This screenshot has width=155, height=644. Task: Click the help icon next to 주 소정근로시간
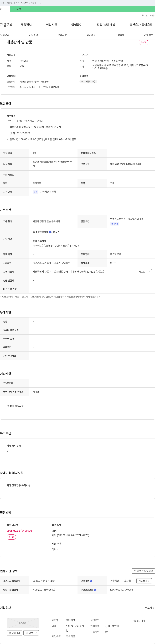tap(50, 232)
